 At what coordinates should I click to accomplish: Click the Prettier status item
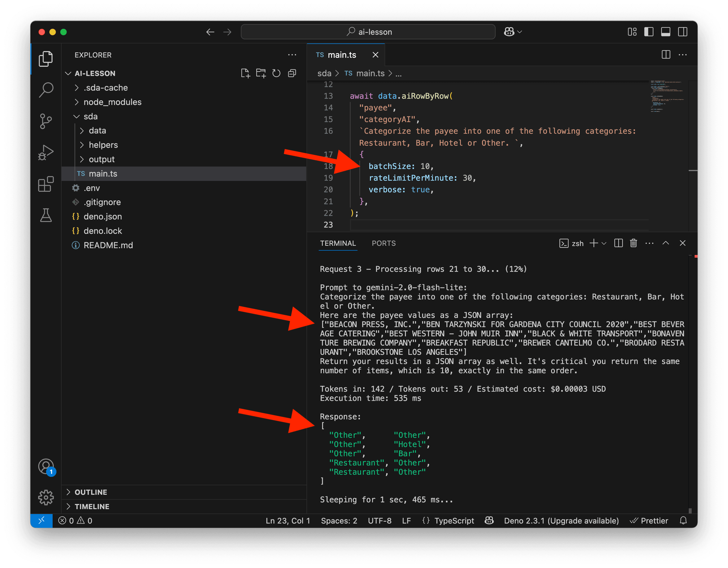pyautogui.click(x=649, y=521)
